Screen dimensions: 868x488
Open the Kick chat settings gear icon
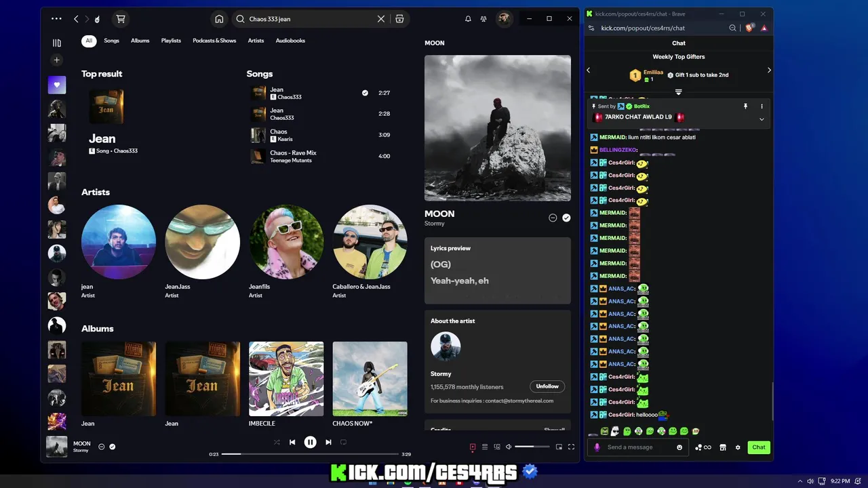click(738, 447)
